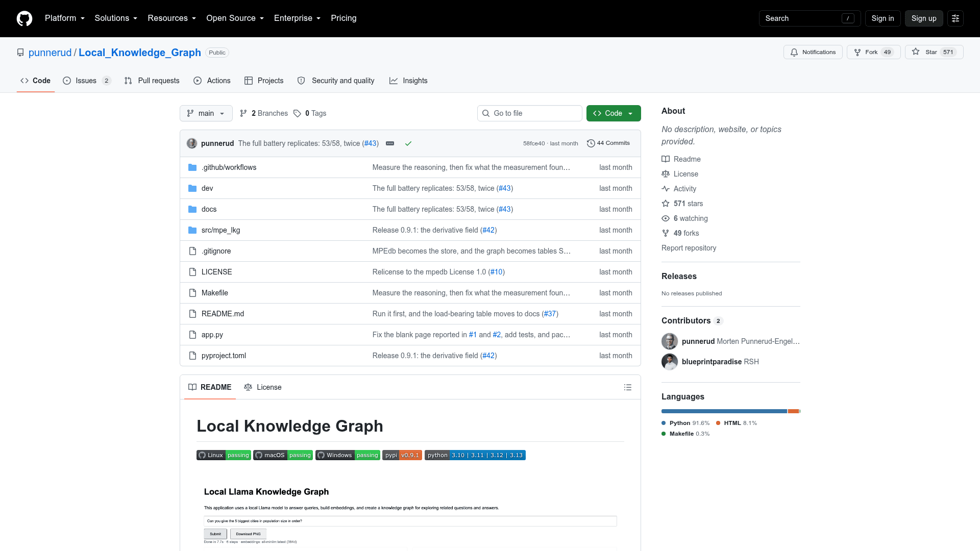Open the 0 Tags link
Image resolution: width=980 pixels, height=551 pixels.
click(x=310, y=113)
